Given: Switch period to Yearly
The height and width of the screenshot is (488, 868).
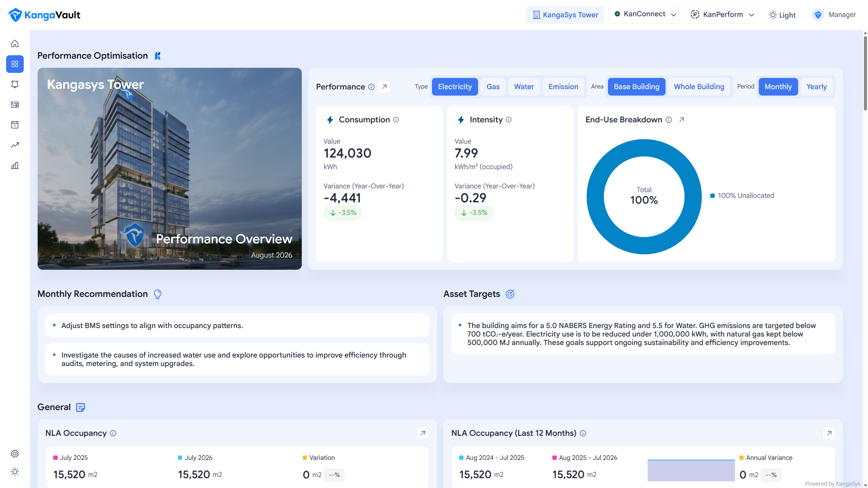Looking at the screenshot, I should [x=816, y=87].
